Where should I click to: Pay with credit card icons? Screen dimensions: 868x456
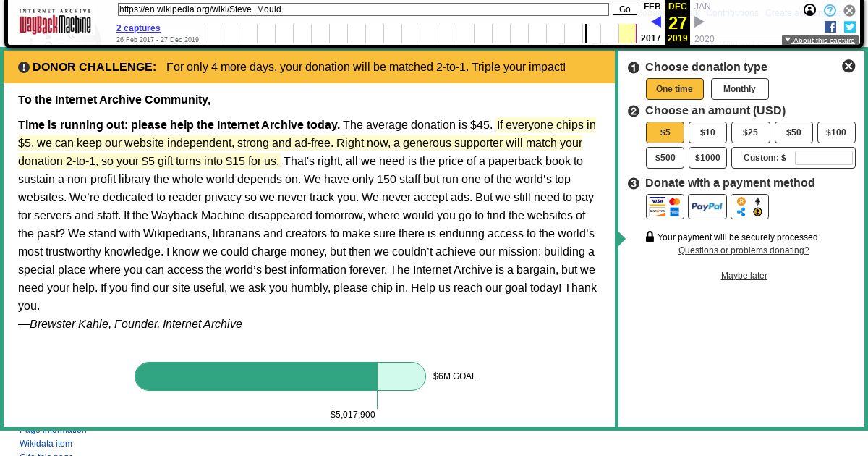tap(665, 206)
